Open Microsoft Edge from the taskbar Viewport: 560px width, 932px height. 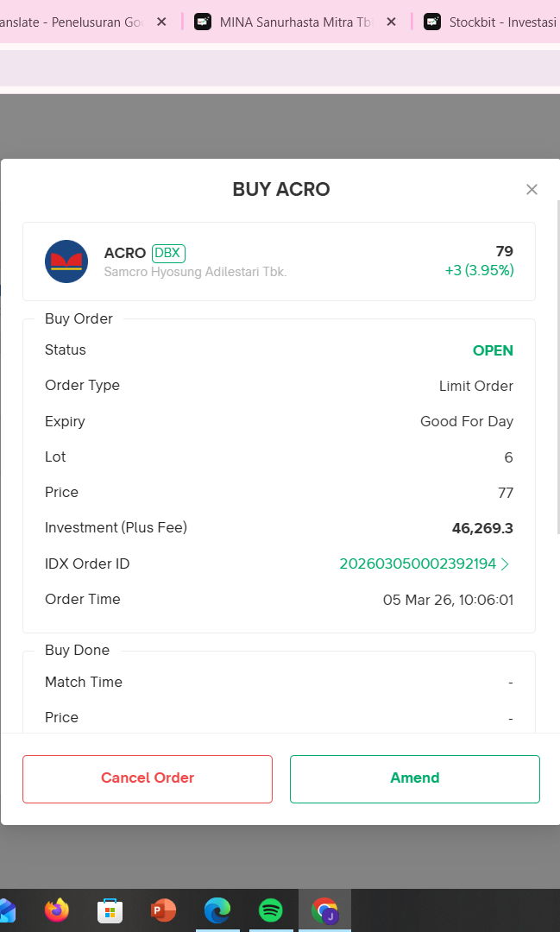point(217,910)
